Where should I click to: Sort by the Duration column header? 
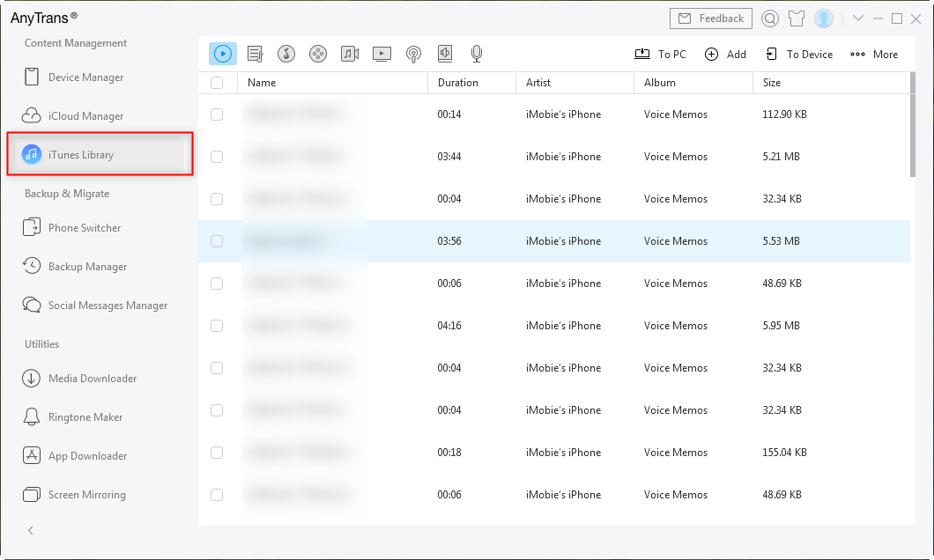point(471,83)
